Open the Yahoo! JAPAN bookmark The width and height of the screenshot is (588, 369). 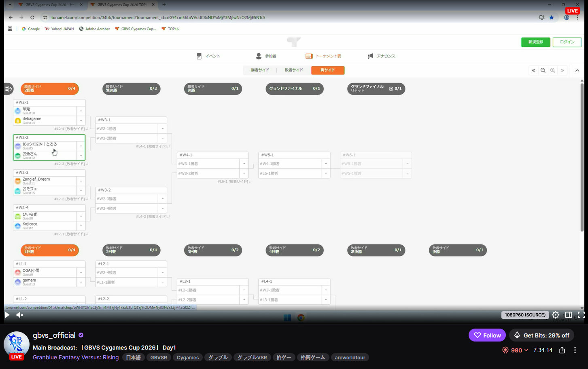59,29
